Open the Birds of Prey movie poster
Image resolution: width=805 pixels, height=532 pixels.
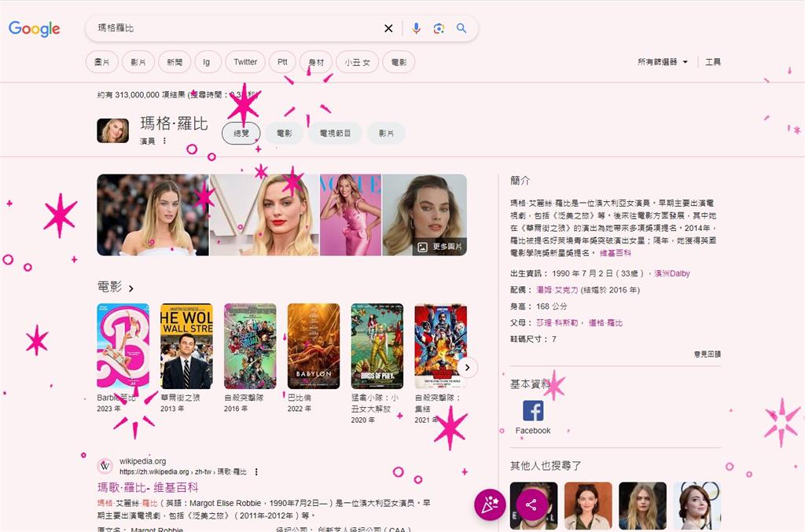coord(377,346)
